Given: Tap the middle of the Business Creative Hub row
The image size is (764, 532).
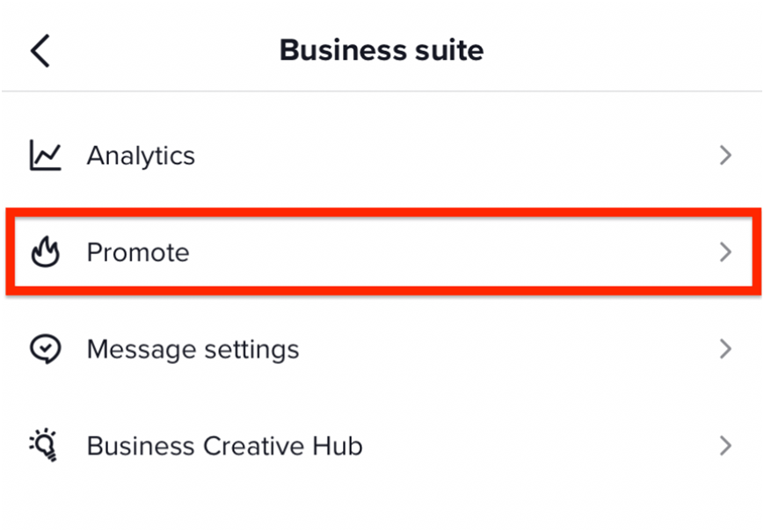Looking at the screenshot, I should (382, 446).
